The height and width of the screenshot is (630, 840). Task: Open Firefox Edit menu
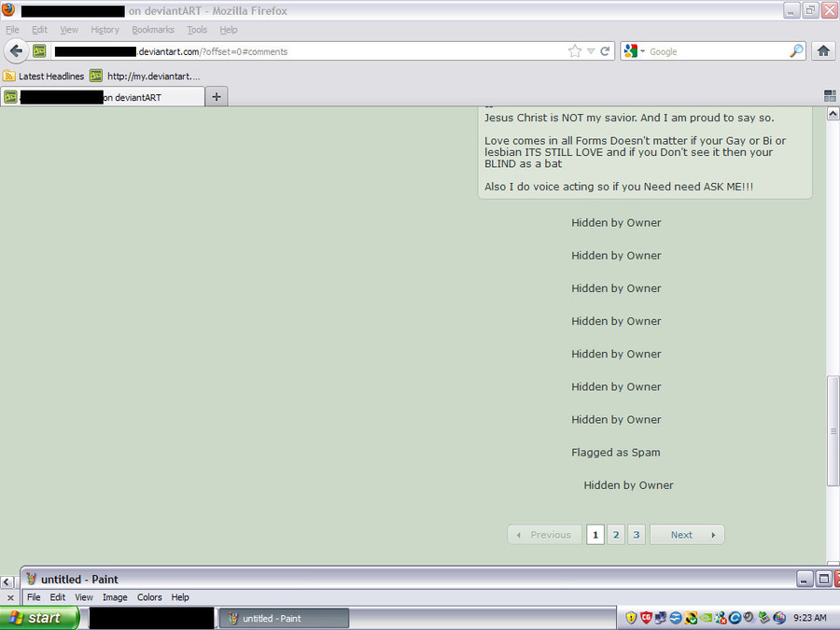(39, 30)
